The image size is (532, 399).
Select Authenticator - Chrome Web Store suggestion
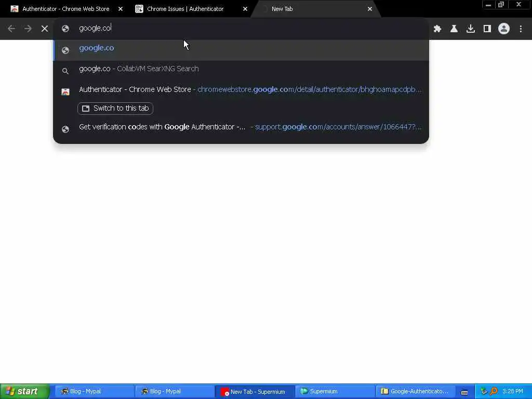pos(241,89)
